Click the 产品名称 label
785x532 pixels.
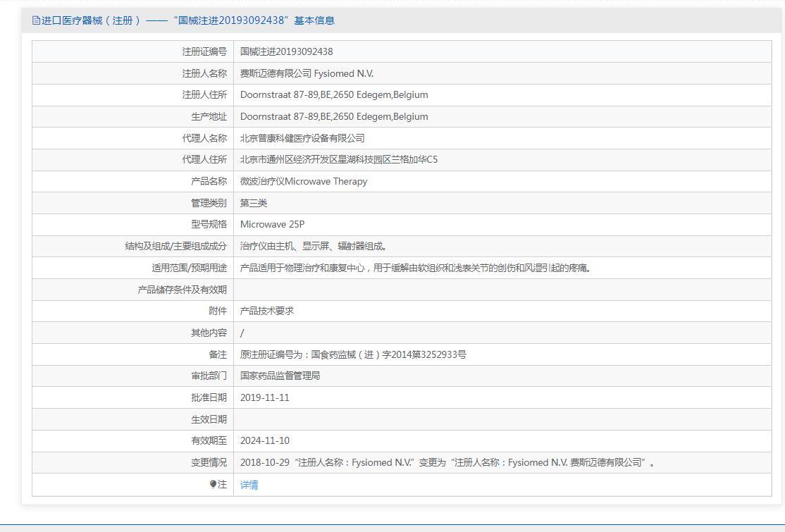coord(209,181)
